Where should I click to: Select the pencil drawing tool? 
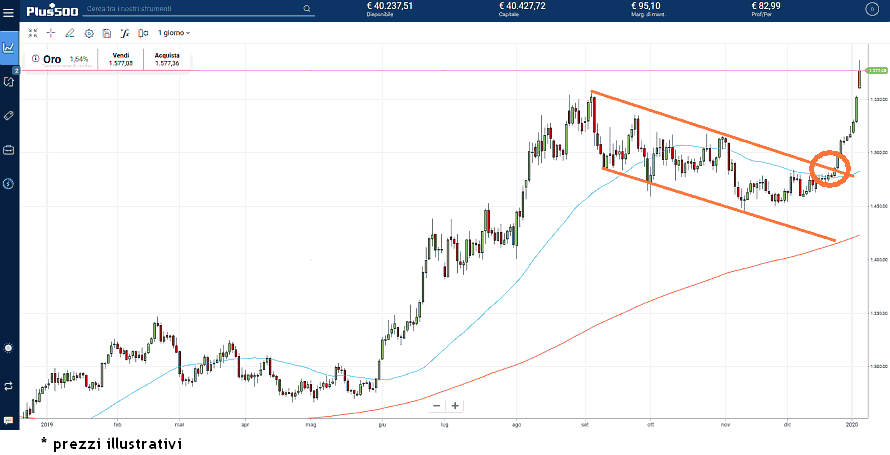pos(69,33)
